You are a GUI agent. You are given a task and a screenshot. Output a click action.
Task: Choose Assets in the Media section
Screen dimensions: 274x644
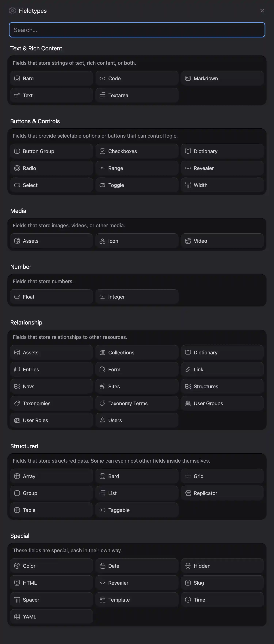(52, 241)
